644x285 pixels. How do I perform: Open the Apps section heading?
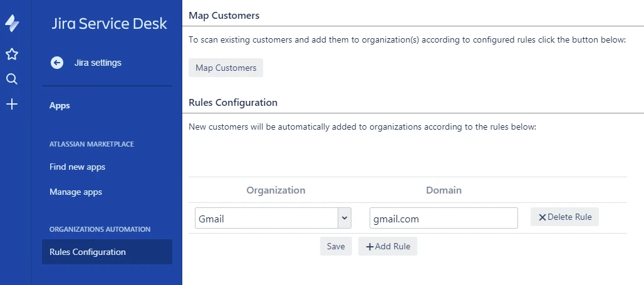click(60, 105)
